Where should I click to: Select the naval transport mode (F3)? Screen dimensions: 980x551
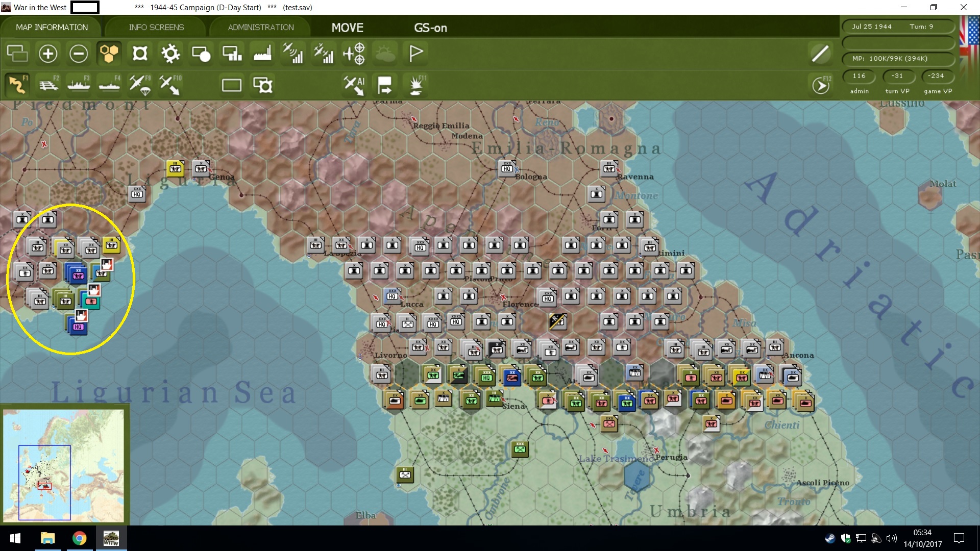[79, 85]
